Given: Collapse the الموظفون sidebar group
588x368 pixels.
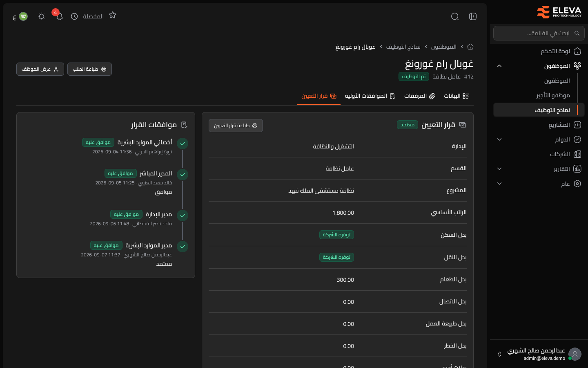Looking at the screenshot, I should (x=499, y=66).
